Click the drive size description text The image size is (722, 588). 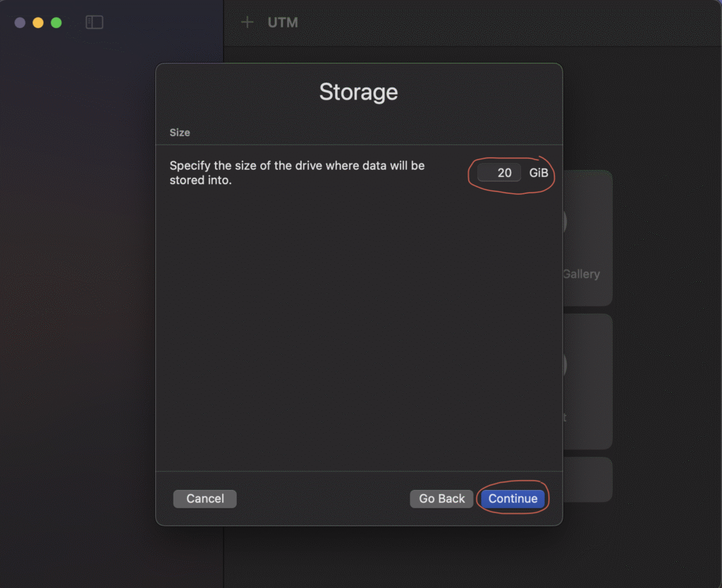point(297,173)
